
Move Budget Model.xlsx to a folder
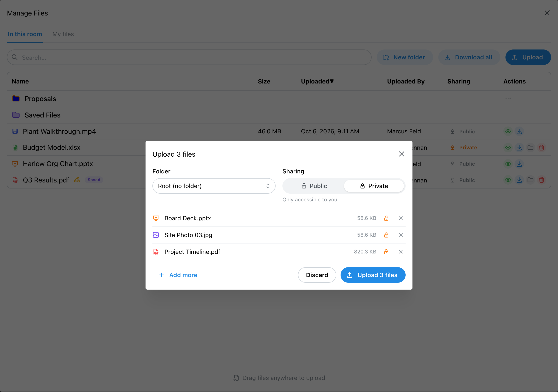pyautogui.click(x=530, y=147)
